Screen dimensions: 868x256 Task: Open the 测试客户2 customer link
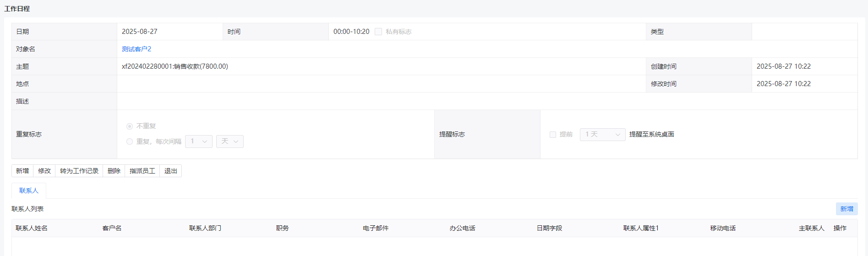tap(136, 49)
